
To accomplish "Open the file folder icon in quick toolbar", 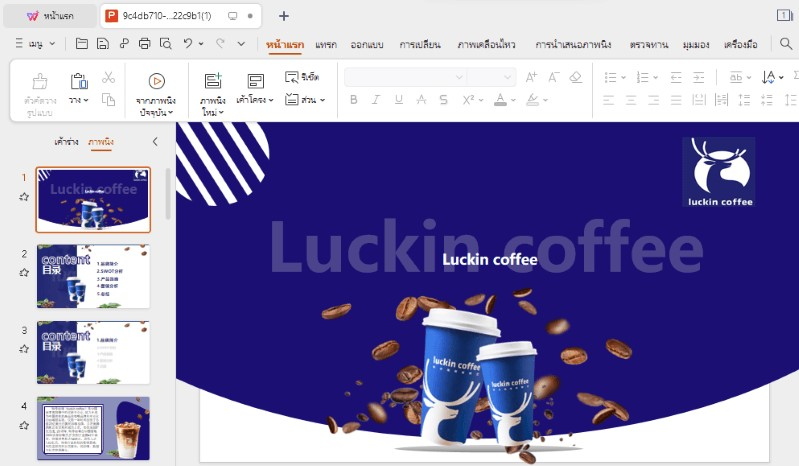I will pos(81,44).
